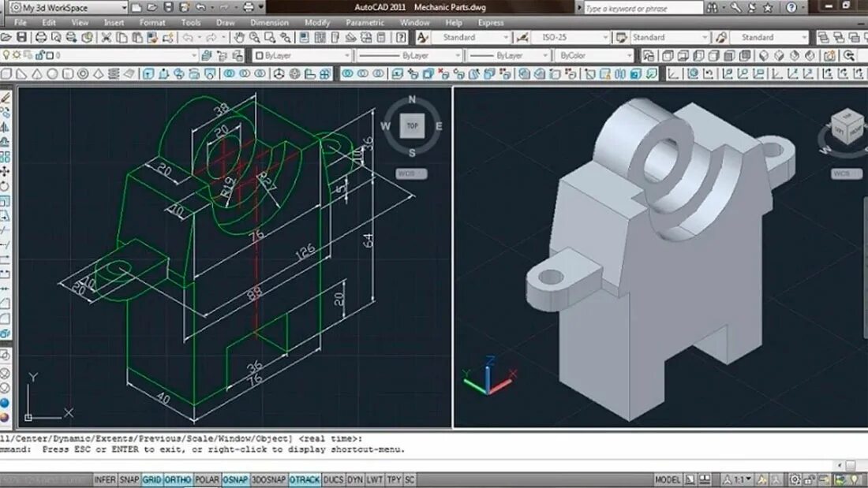Open the ByLayer color control dropdown

click(302, 55)
